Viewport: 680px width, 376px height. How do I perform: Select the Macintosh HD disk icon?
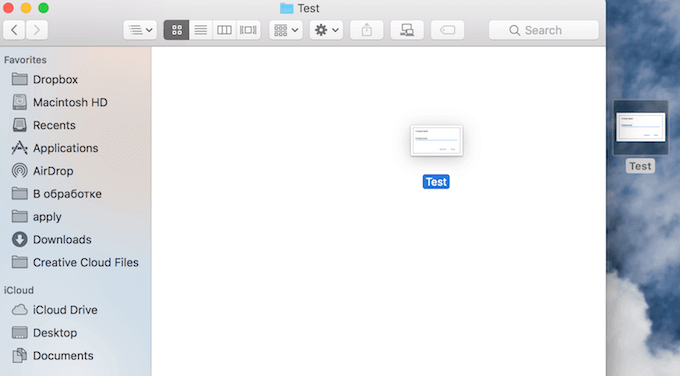(20, 102)
